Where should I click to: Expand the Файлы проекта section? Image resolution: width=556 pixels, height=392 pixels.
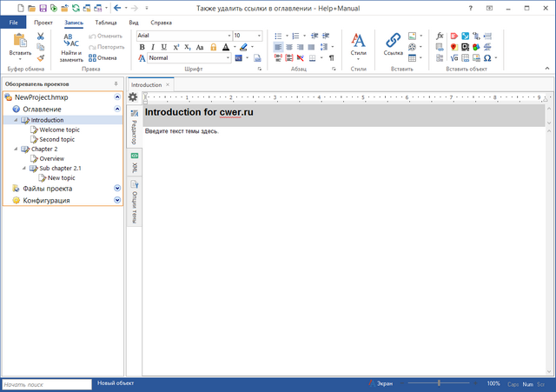(x=117, y=188)
